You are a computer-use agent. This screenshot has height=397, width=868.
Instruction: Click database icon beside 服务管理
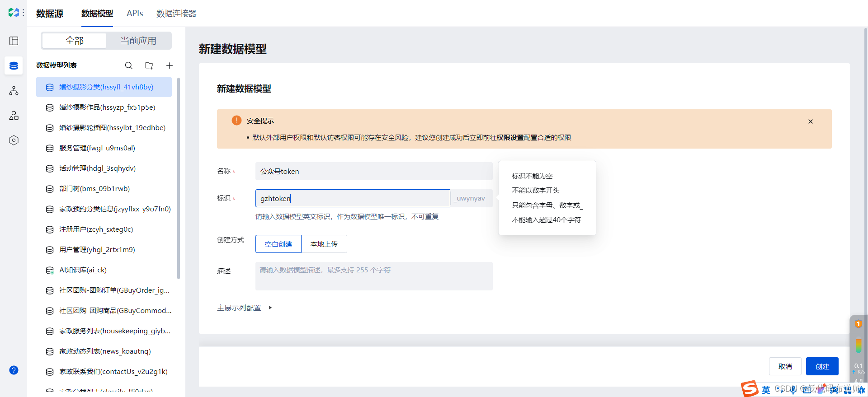coord(50,148)
